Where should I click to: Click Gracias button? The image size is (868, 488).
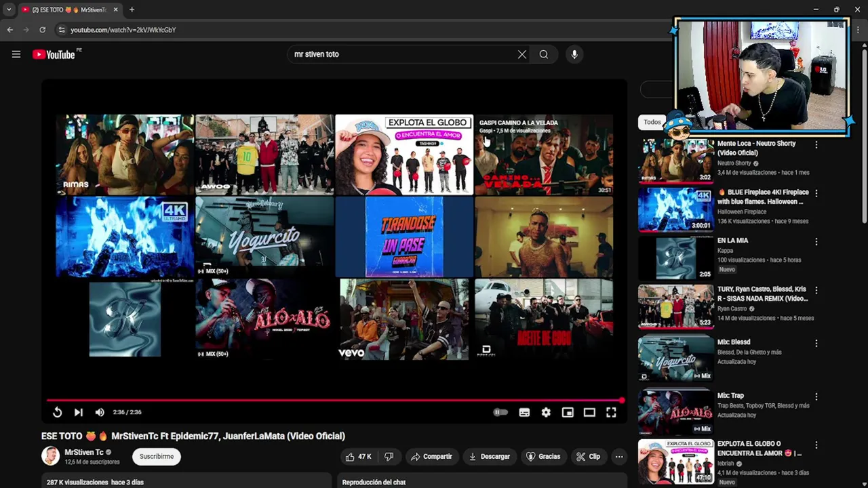(543, 457)
